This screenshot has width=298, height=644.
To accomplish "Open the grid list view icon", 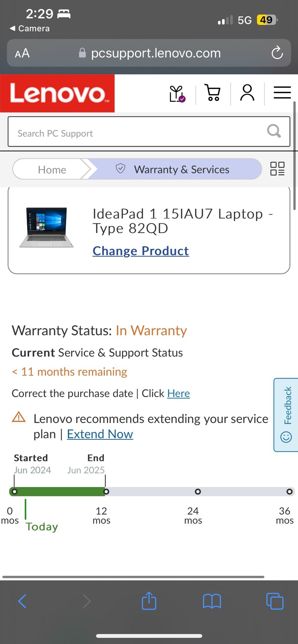I will pyautogui.click(x=278, y=169).
